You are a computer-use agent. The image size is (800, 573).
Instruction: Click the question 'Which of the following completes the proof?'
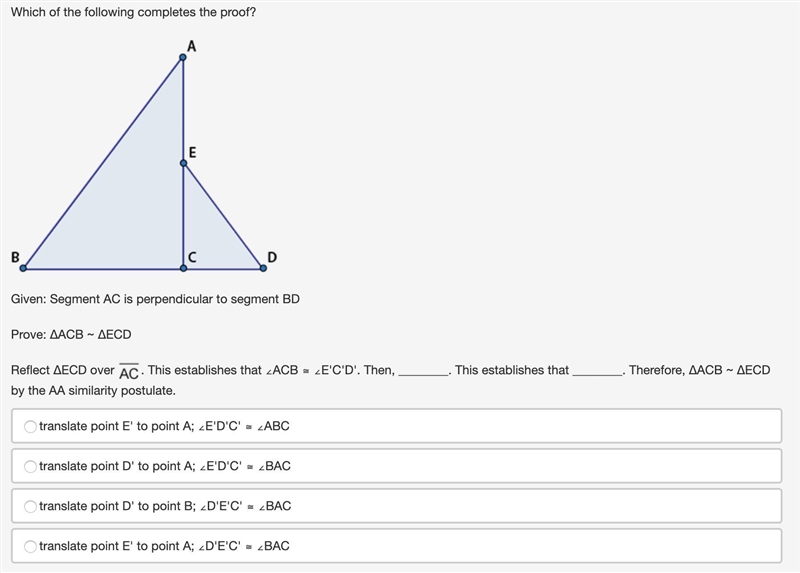click(133, 12)
